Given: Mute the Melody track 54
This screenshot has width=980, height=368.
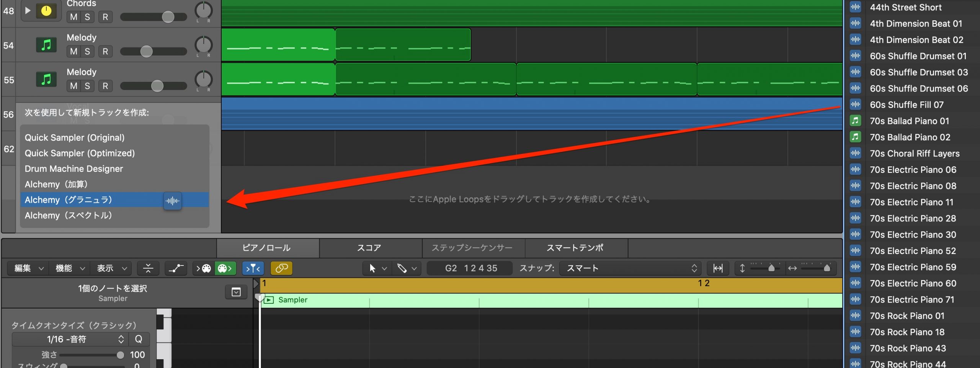Looking at the screenshot, I should (x=74, y=51).
